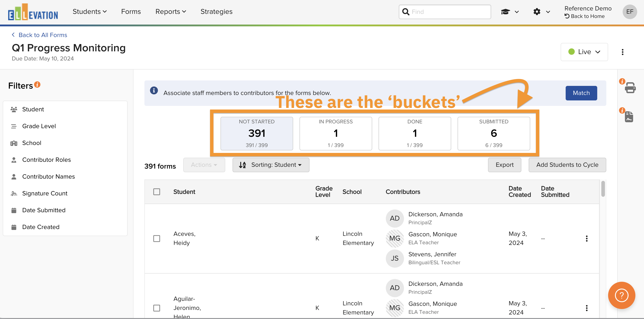Select the Aguilar-Jeronimo, Helen checkbox
The image size is (644, 319).
(x=156, y=308)
